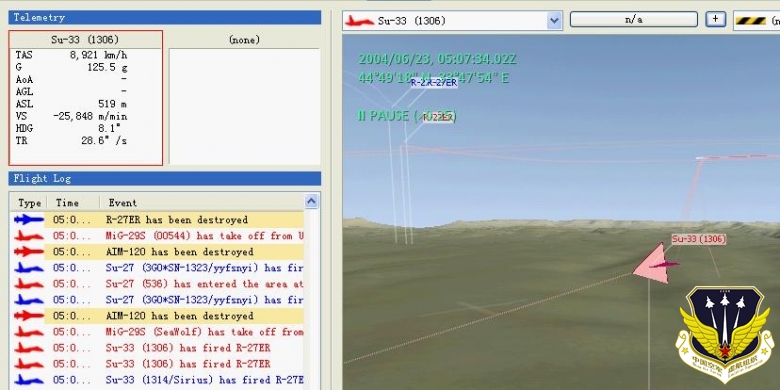Click blue jet icon of Su-33 (1314/Sirius) entry
The image size is (780, 390).
[29, 380]
